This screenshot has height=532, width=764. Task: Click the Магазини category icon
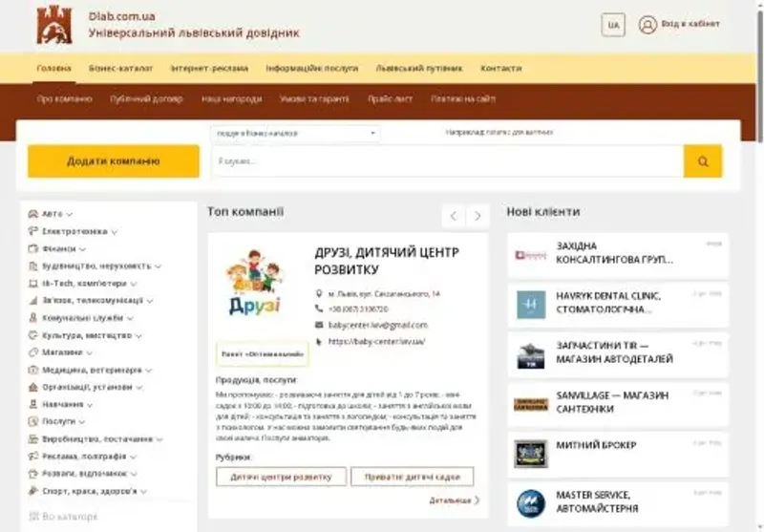33,352
